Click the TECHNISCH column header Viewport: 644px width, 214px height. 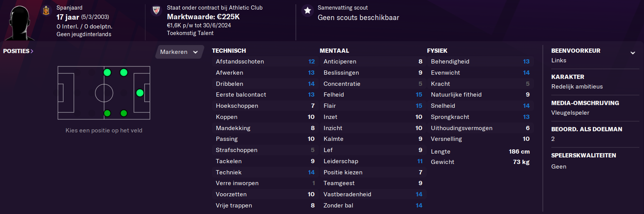(229, 51)
